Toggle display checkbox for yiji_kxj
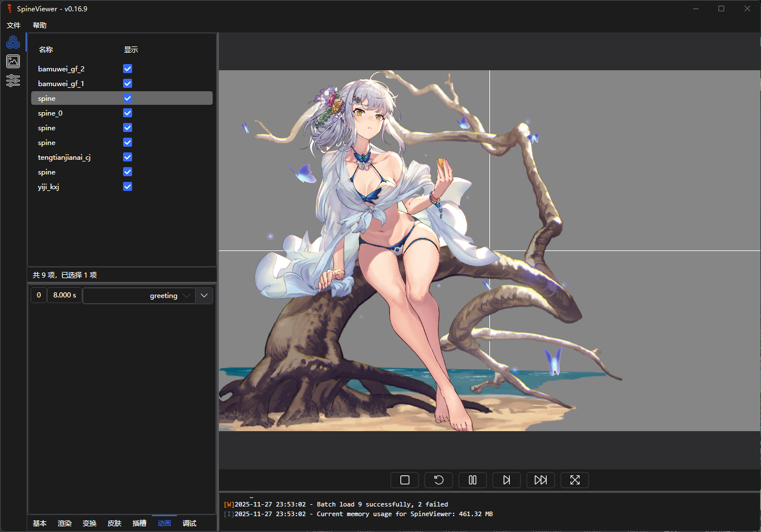 (128, 186)
